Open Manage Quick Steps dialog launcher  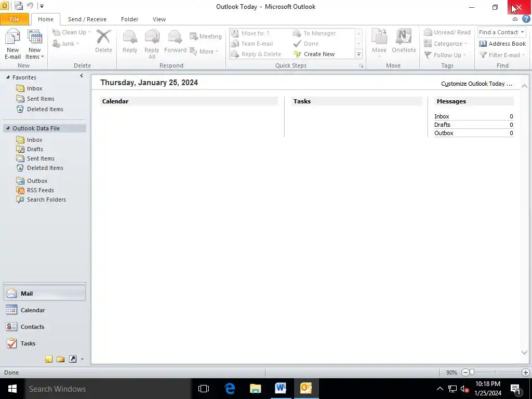[362, 66]
